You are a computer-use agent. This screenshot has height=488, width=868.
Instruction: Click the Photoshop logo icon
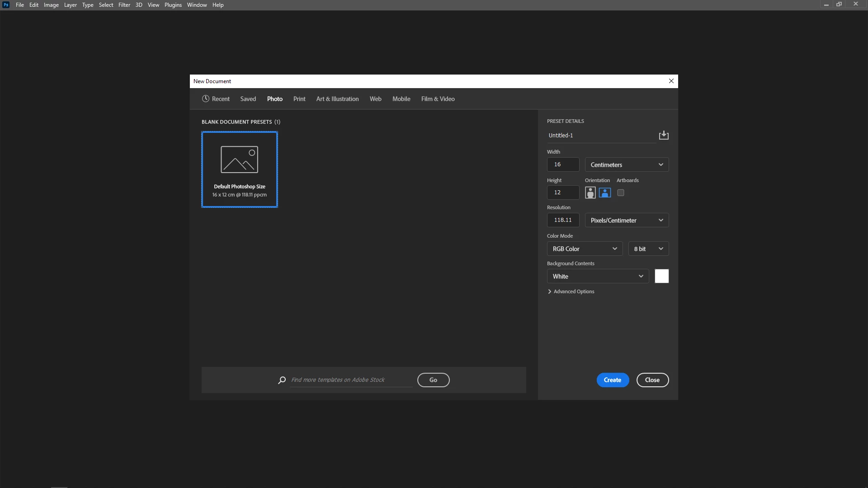click(x=6, y=5)
